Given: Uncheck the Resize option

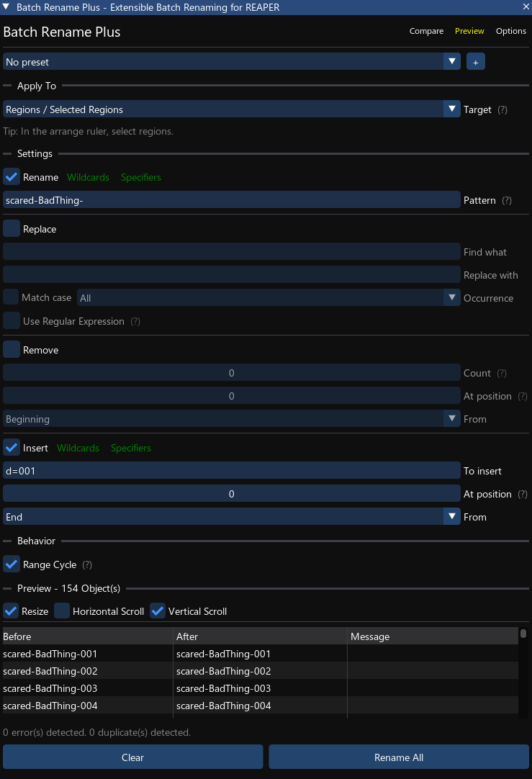Looking at the screenshot, I should (x=10, y=611).
